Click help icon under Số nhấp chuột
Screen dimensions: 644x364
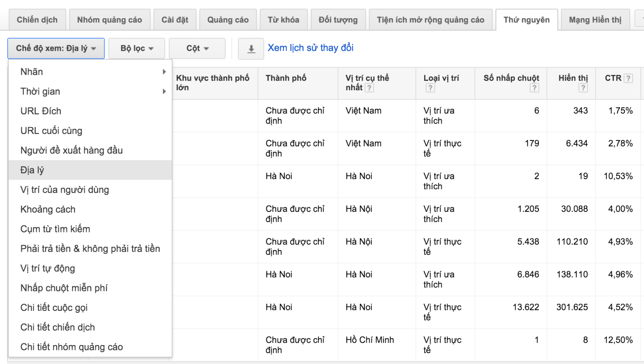pyautogui.click(x=534, y=88)
